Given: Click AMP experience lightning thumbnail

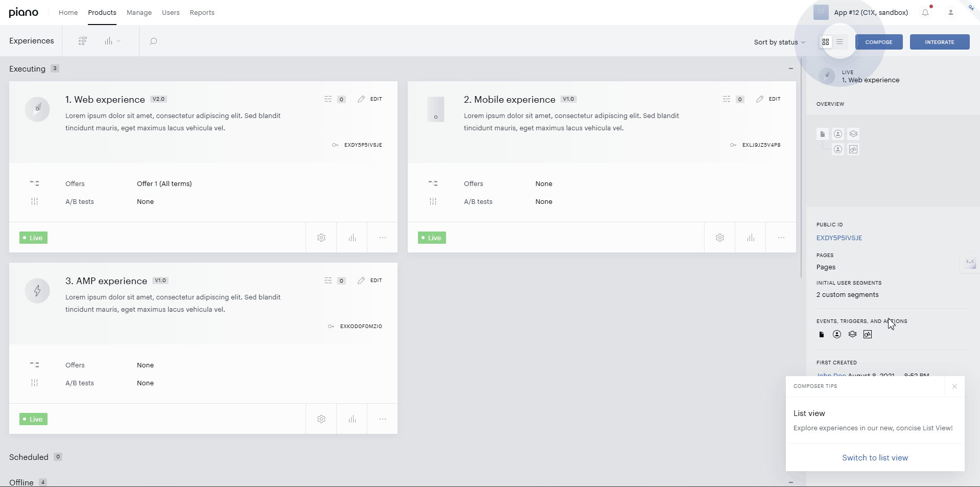Looking at the screenshot, I should 37,291.
